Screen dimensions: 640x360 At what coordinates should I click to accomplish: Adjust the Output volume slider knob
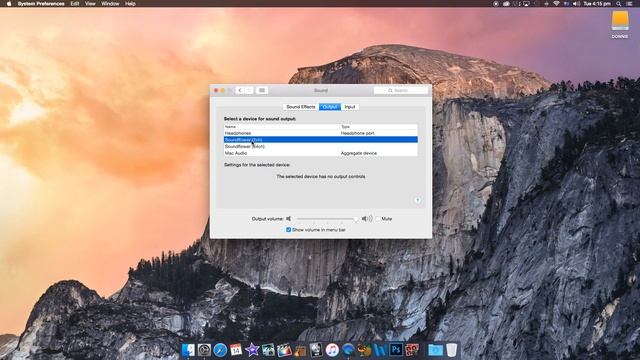[x=356, y=219]
